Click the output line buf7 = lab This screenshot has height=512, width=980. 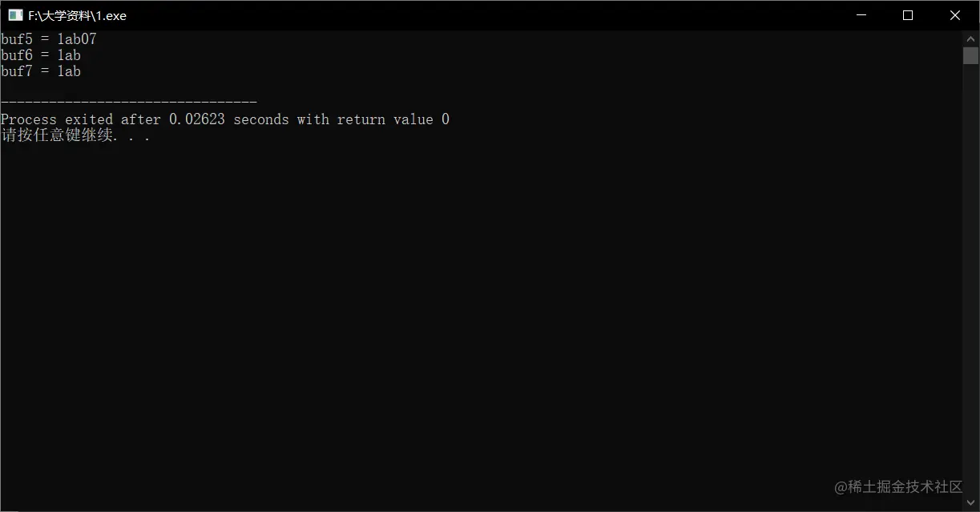pos(41,71)
